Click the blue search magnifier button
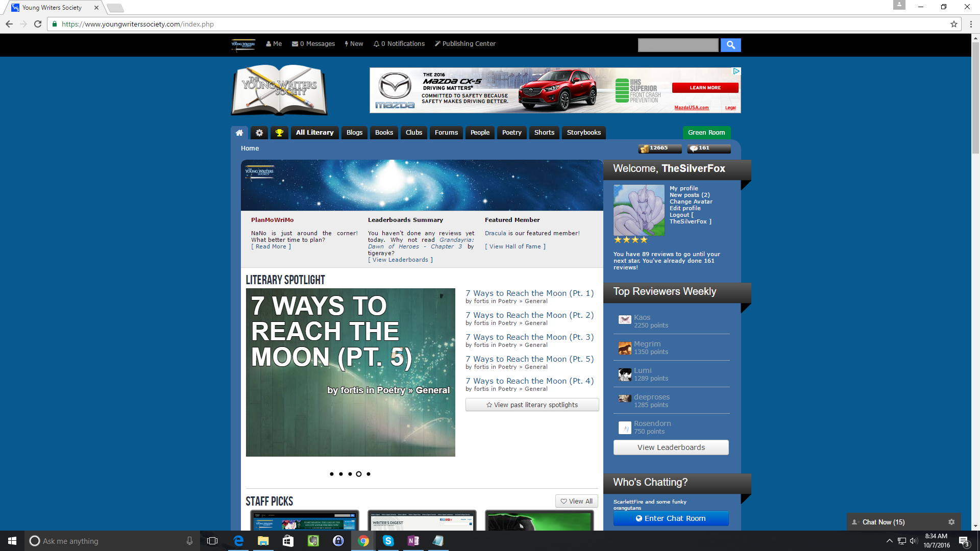Image resolution: width=980 pixels, height=551 pixels. (x=730, y=45)
